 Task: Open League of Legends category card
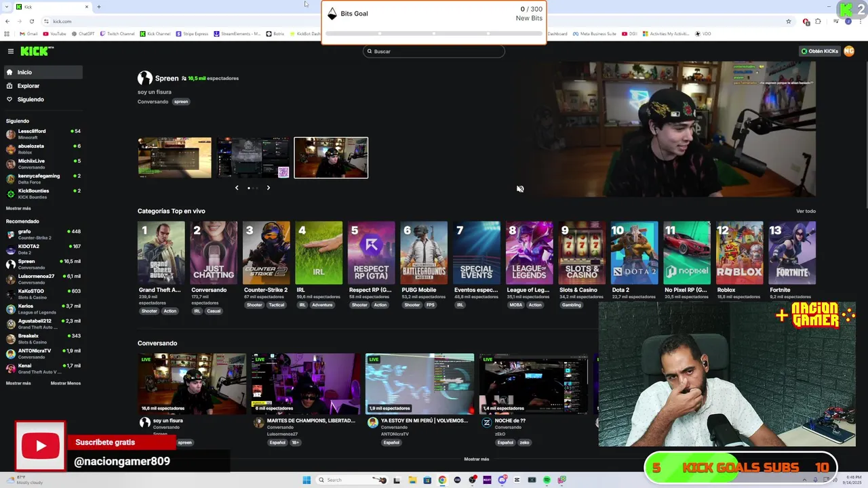(x=529, y=253)
